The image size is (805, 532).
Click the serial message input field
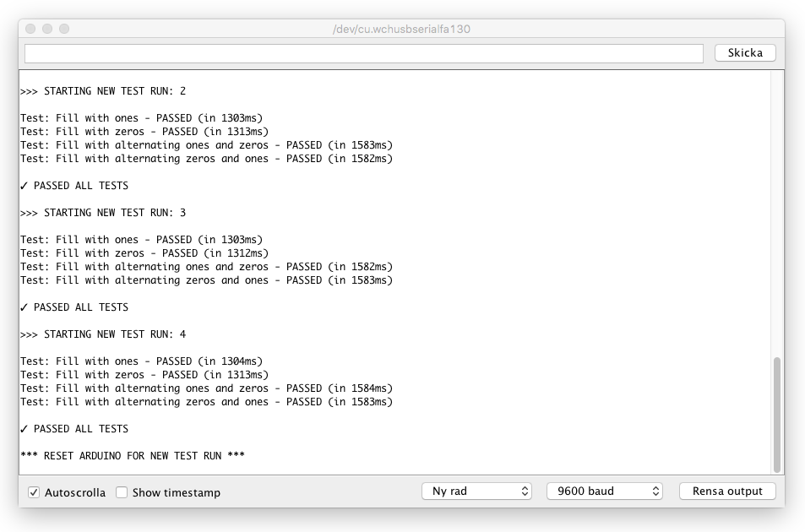363,53
